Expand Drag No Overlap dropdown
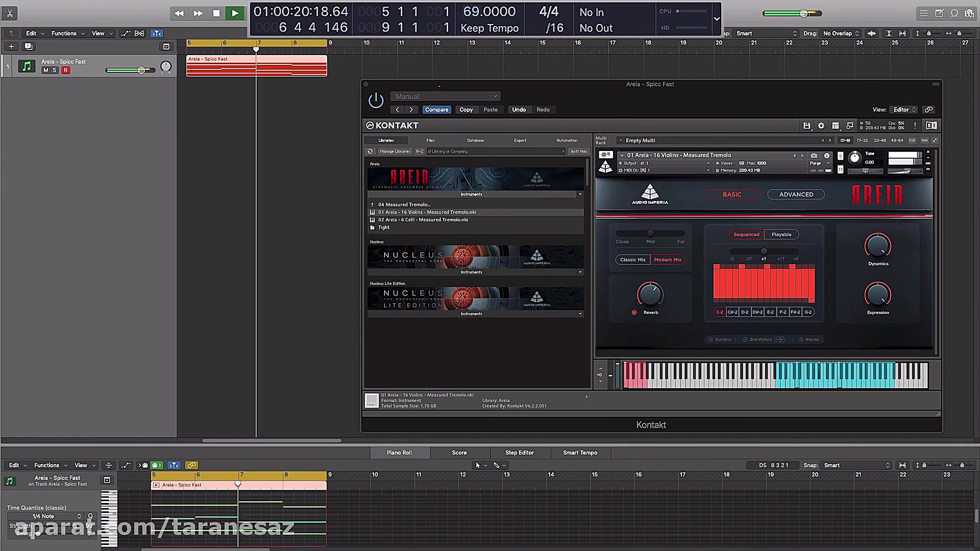The image size is (980, 551). 840,34
